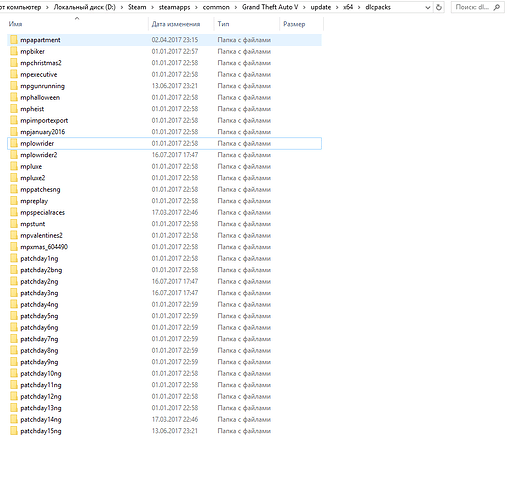Open the address bar history dropdown
Viewport: 509px width, 500px height.
tap(428, 7)
